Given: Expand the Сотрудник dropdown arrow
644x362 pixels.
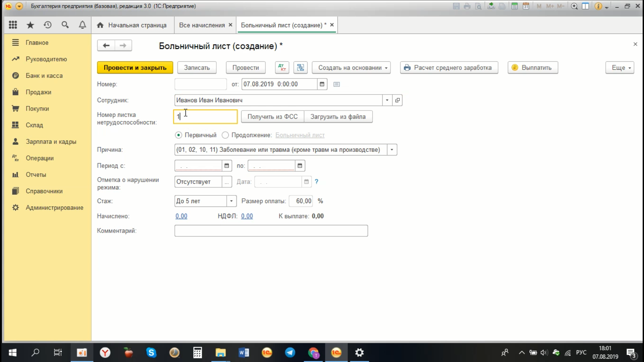Looking at the screenshot, I should pos(387,100).
